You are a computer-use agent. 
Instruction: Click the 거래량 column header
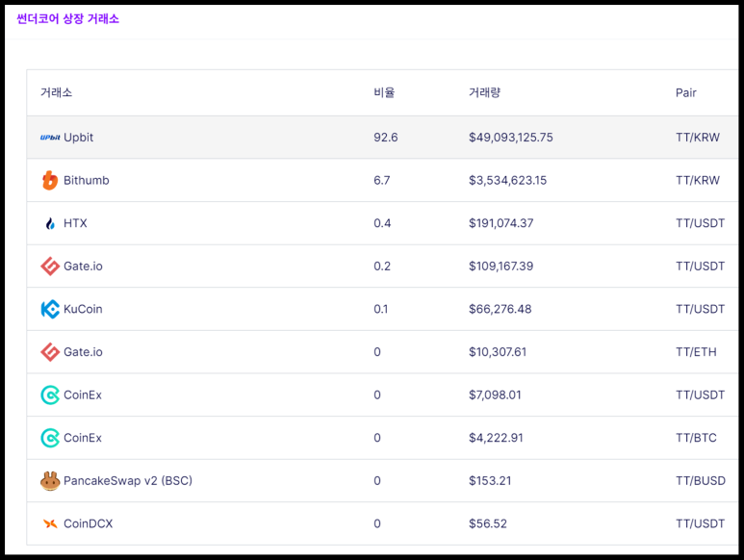click(485, 92)
